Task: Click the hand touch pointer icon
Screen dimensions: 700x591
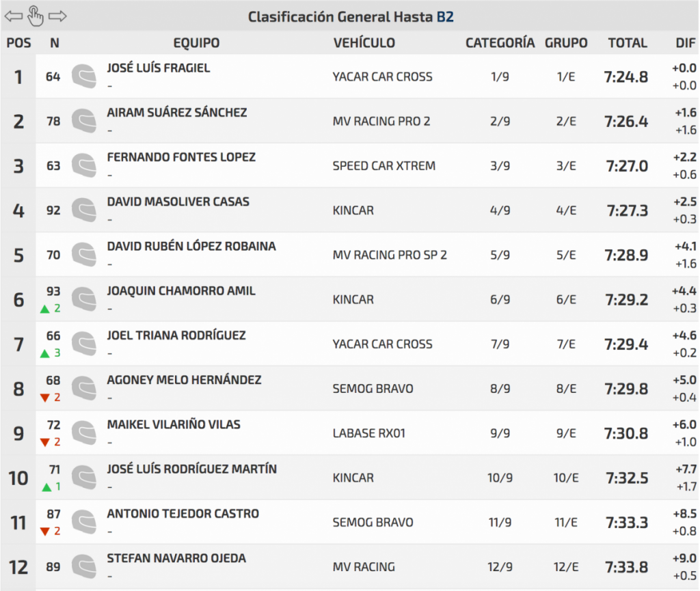Action: click(36, 15)
